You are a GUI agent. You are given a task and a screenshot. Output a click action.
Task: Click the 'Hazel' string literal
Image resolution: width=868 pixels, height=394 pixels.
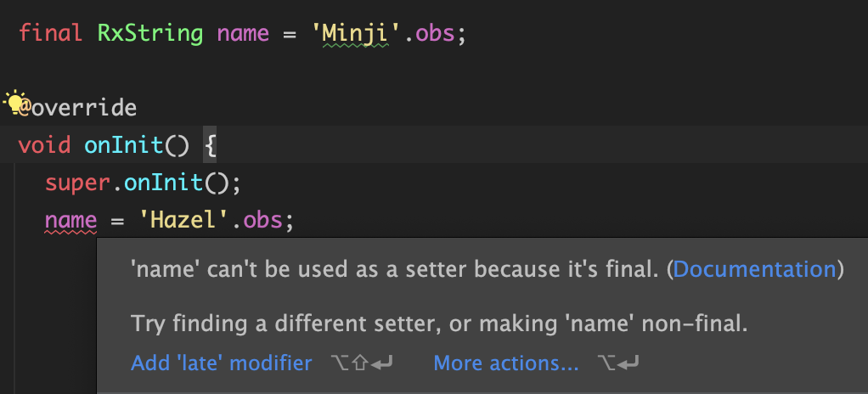coord(183,221)
